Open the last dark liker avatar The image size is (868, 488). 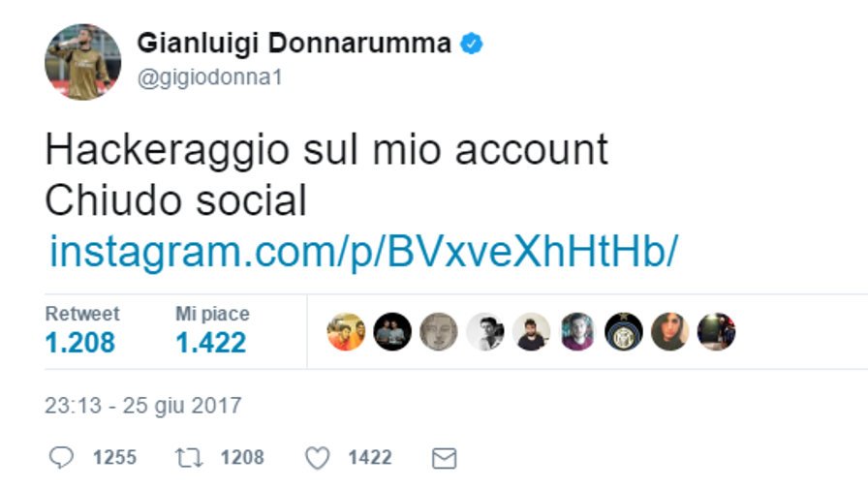coord(716,332)
